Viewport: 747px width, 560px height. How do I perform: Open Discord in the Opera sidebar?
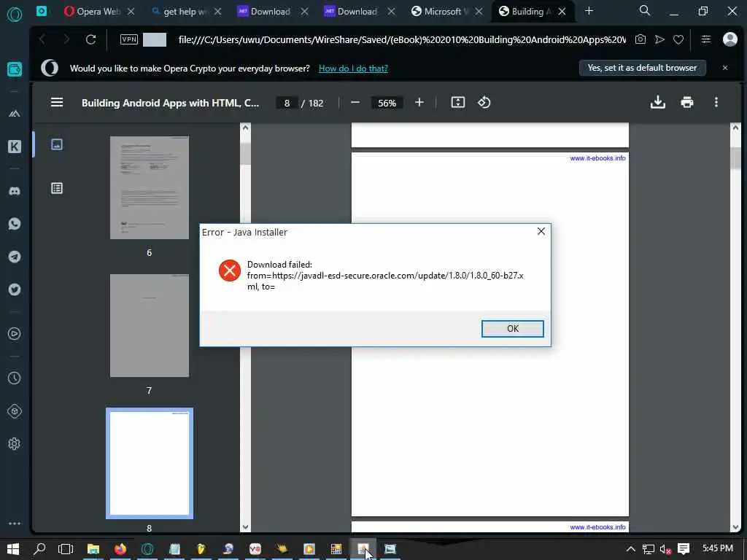point(15,191)
